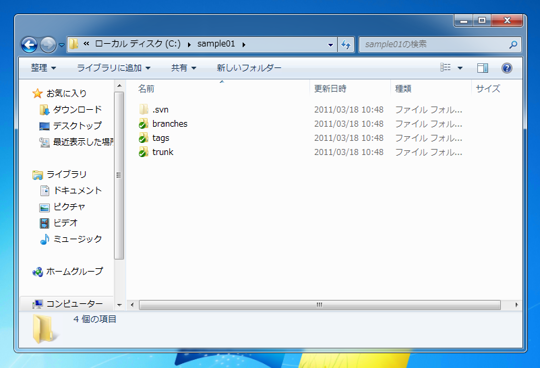The width and height of the screenshot is (540, 368).
Task: Click the folder icon in the address bar
Action: click(x=73, y=44)
